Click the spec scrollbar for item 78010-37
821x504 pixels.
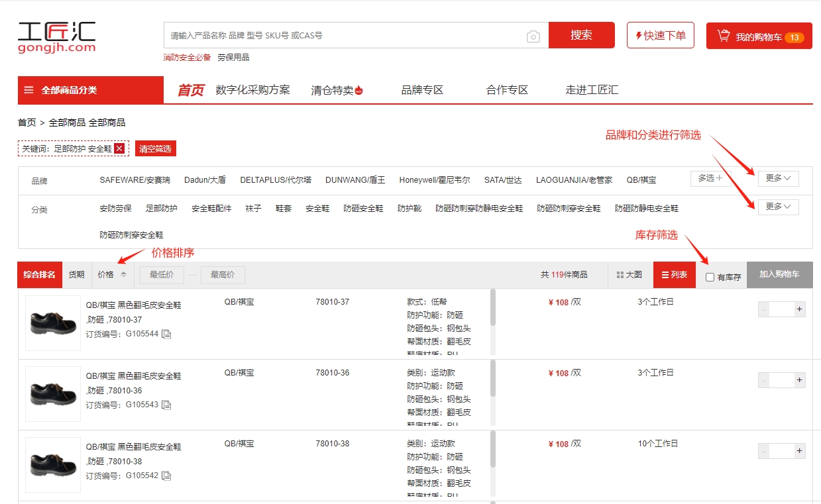pyautogui.click(x=493, y=307)
